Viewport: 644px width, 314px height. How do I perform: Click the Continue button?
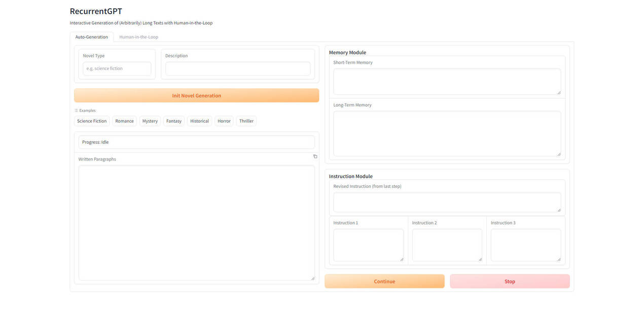(x=384, y=282)
